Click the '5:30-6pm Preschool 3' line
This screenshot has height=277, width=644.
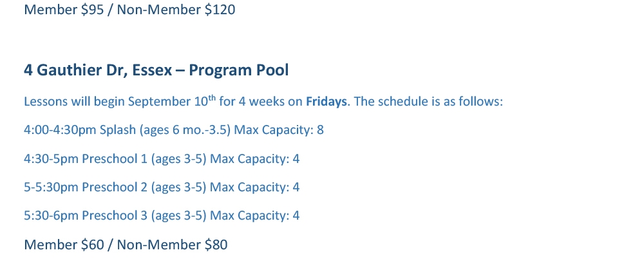coord(162,216)
